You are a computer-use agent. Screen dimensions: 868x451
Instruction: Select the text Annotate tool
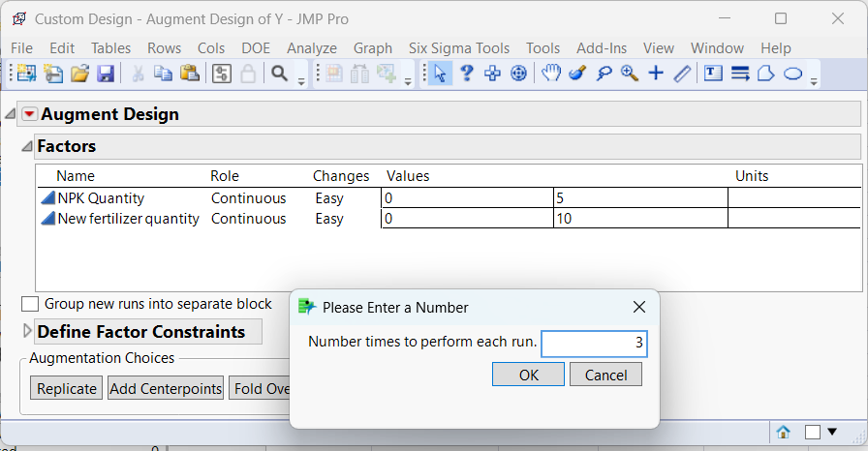(x=714, y=73)
